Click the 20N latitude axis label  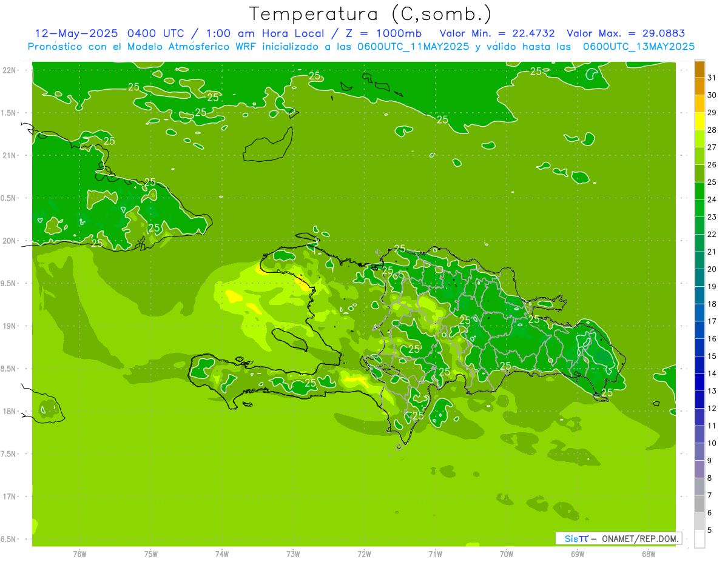[10, 241]
